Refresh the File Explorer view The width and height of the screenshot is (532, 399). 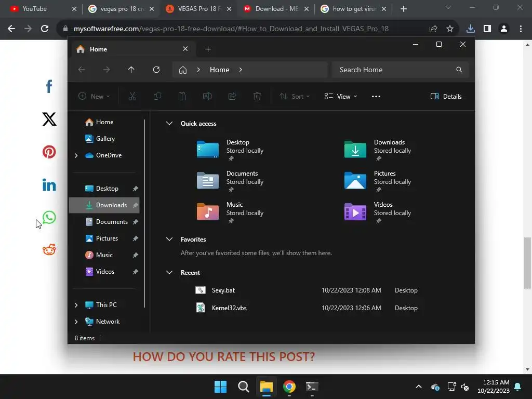click(156, 70)
